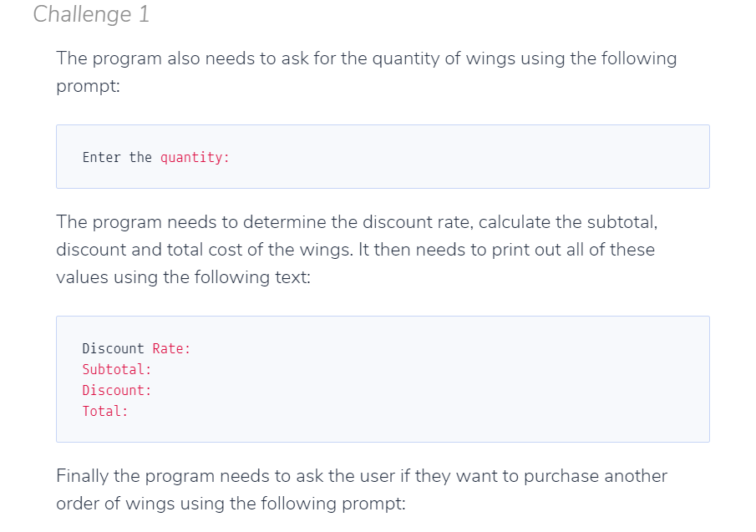Click empty space inside the quantity code block
Image resolution: width=756 pixels, height=532 pixels.
pyautogui.click(x=458, y=157)
